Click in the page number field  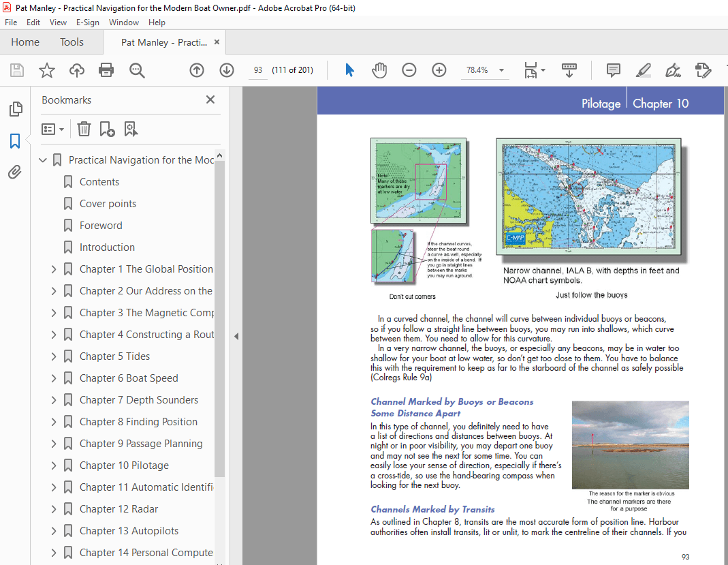click(257, 70)
